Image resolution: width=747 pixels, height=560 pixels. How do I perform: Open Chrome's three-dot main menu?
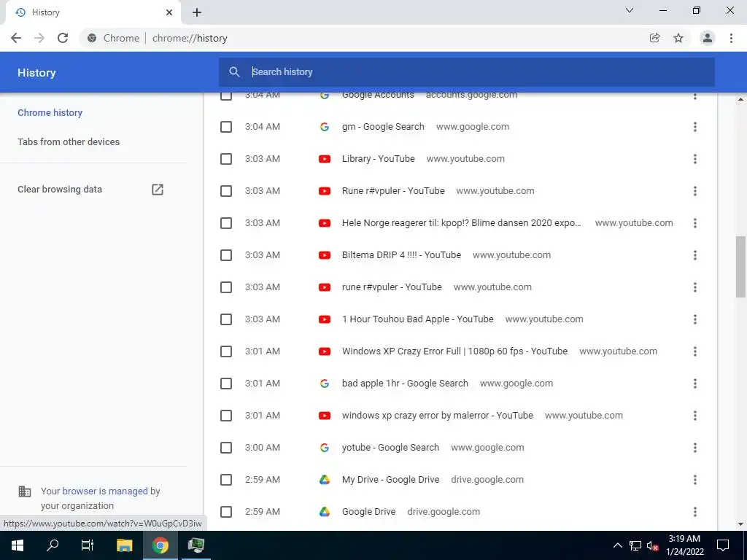(731, 38)
